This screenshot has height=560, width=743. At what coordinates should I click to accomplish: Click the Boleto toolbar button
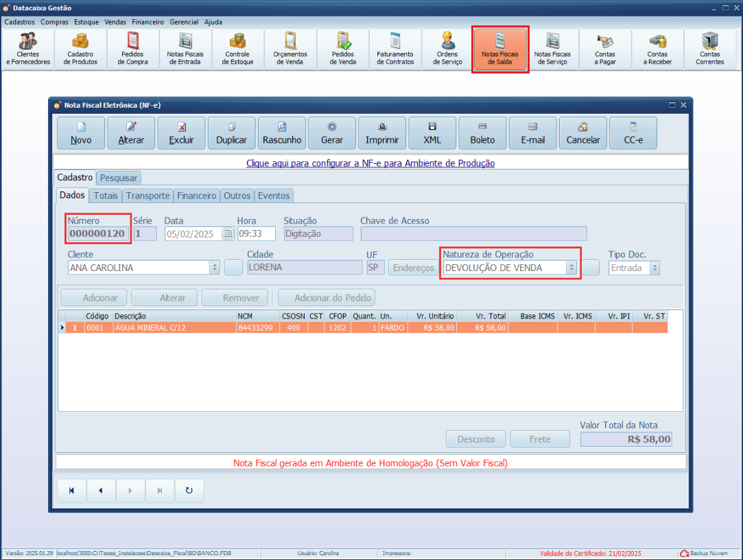tap(482, 133)
